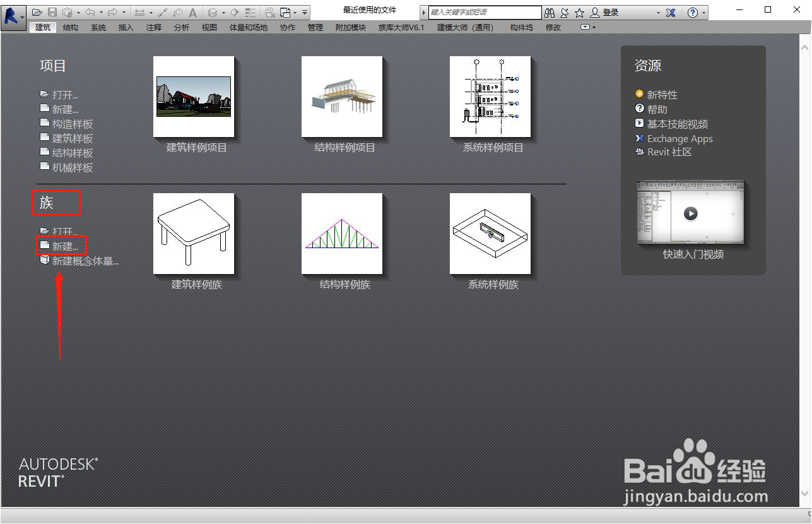
Task: Click the Open folder icon in quick access toolbar
Action: [37, 13]
